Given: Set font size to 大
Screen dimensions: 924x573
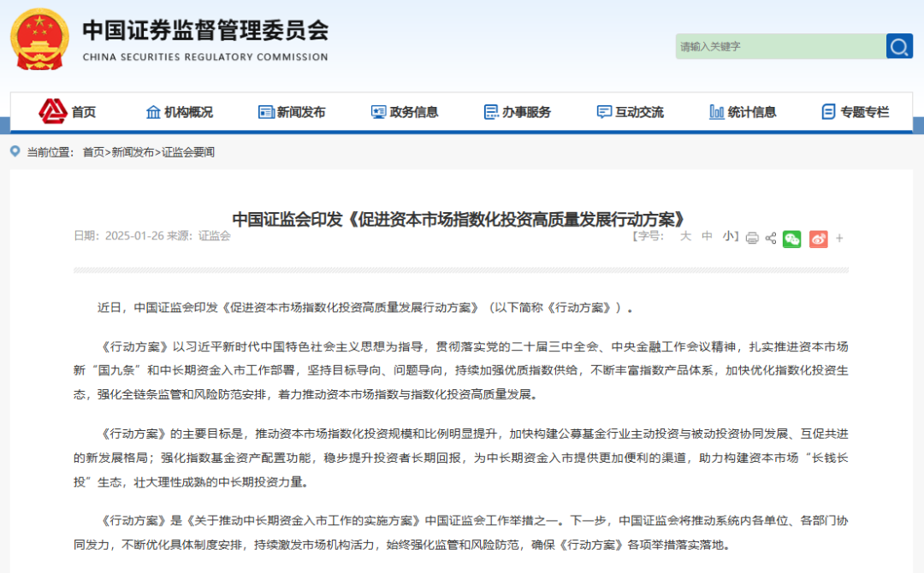Looking at the screenshot, I should point(685,236).
